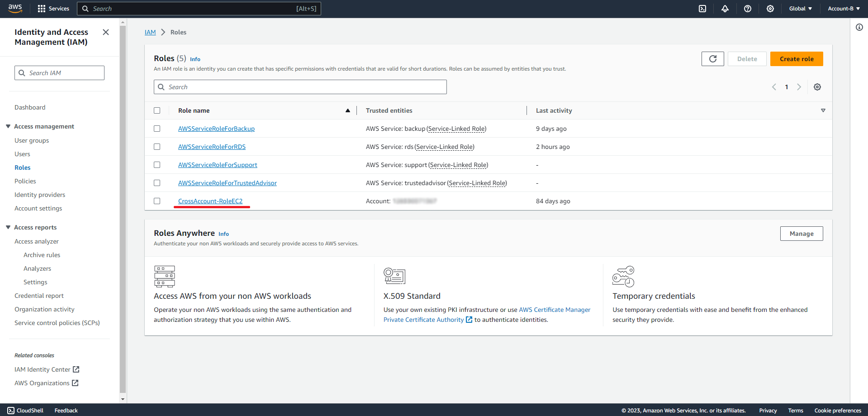Click the Trusted entities column header

[x=389, y=110]
